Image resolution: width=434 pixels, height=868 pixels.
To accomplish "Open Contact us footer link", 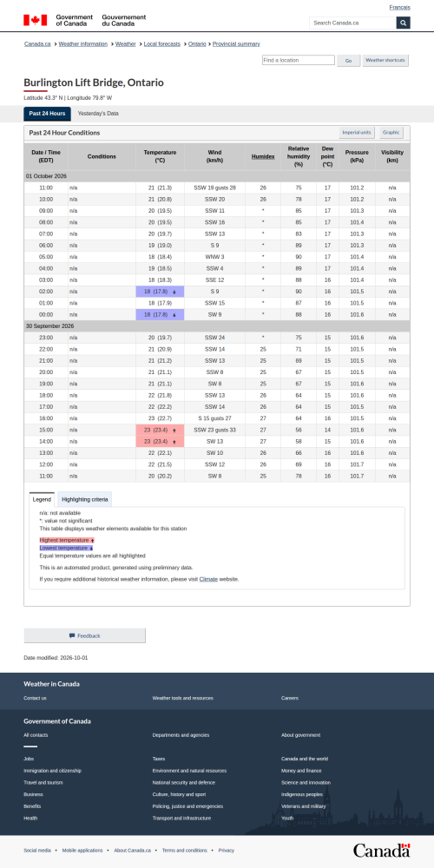I will 35,698.
